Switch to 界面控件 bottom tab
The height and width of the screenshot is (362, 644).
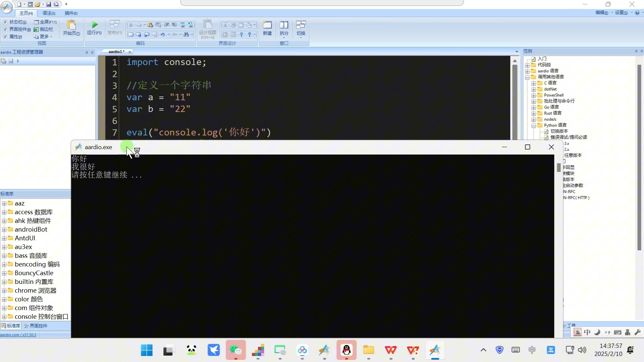coord(36,326)
